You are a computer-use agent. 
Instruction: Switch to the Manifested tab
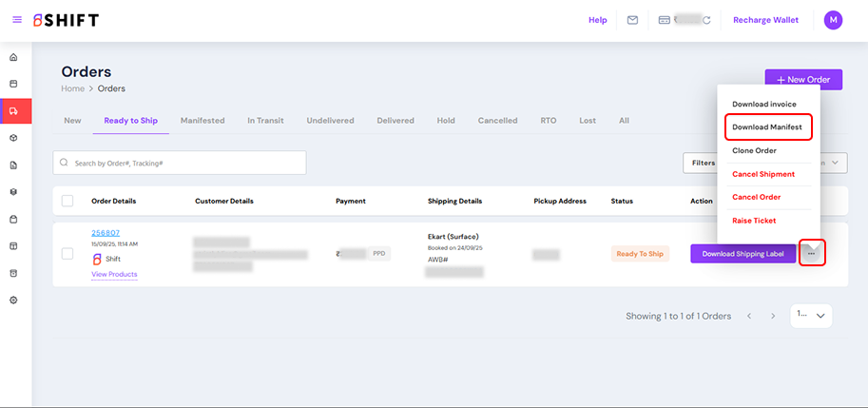(x=203, y=121)
